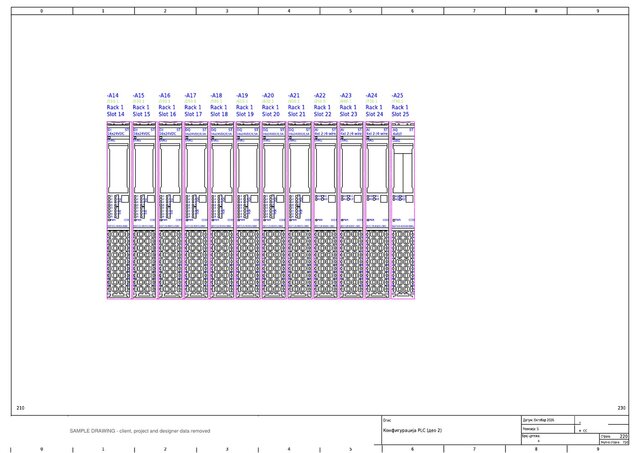Click the title 'Конфигурација PLC (део 2)'
This screenshot has height=453, width=640.
tap(413, 431)
